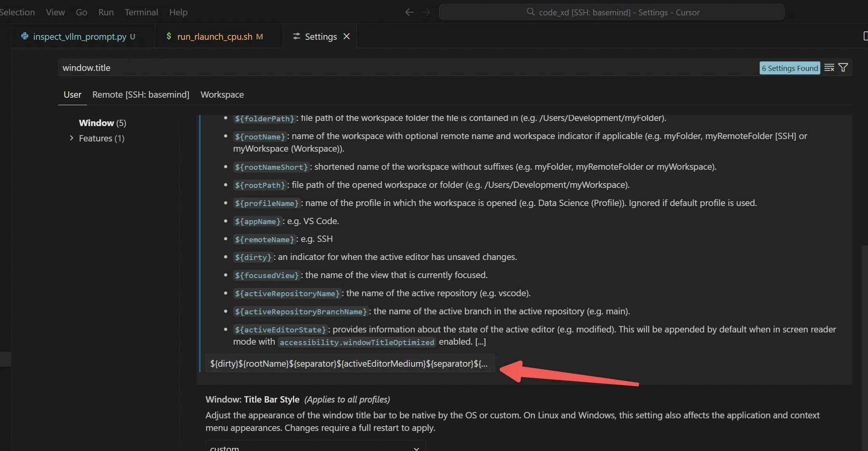Click the filter settings funnel icon

pos(843,68)
